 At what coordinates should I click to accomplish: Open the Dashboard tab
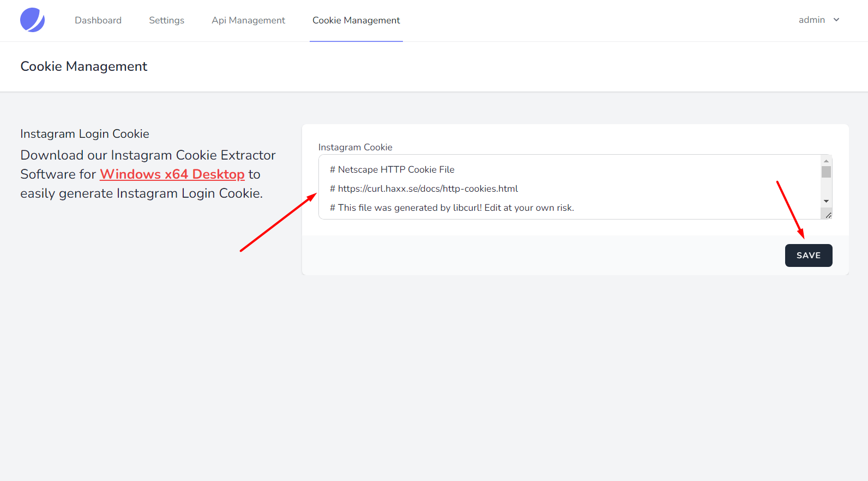pyautogui.click(x=98, y=20)
